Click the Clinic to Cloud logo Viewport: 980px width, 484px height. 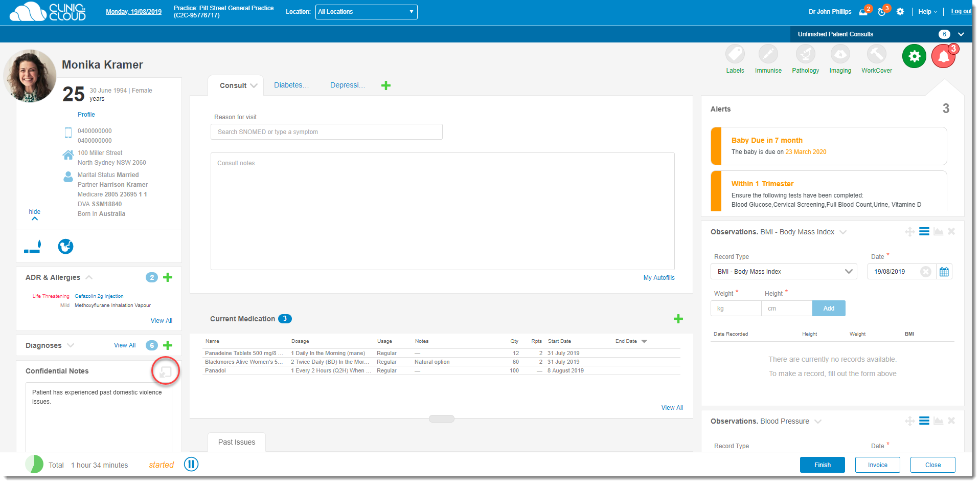coord(48,12)
